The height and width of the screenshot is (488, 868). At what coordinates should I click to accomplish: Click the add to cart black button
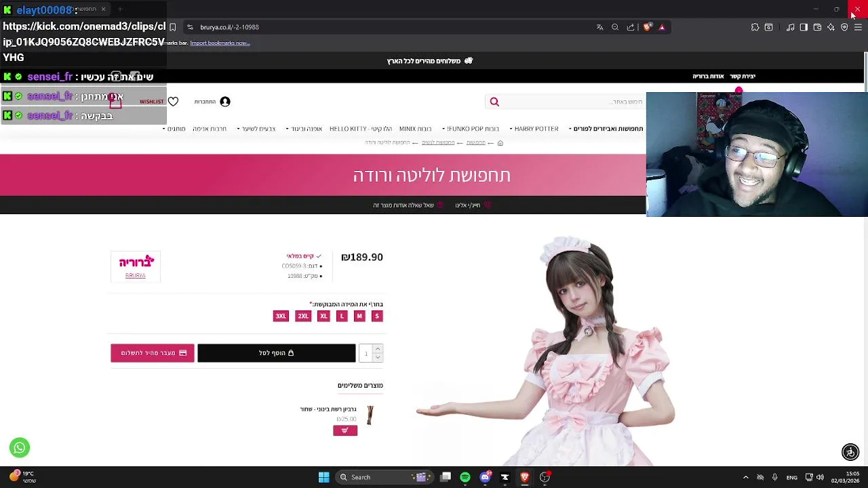tap(276, 353)
